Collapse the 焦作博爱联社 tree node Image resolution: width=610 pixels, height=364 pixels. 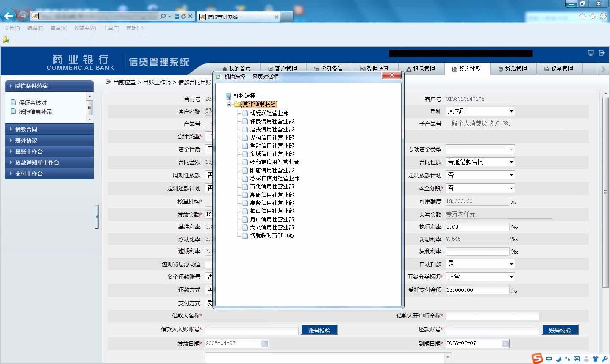click(x=229, y=104)
